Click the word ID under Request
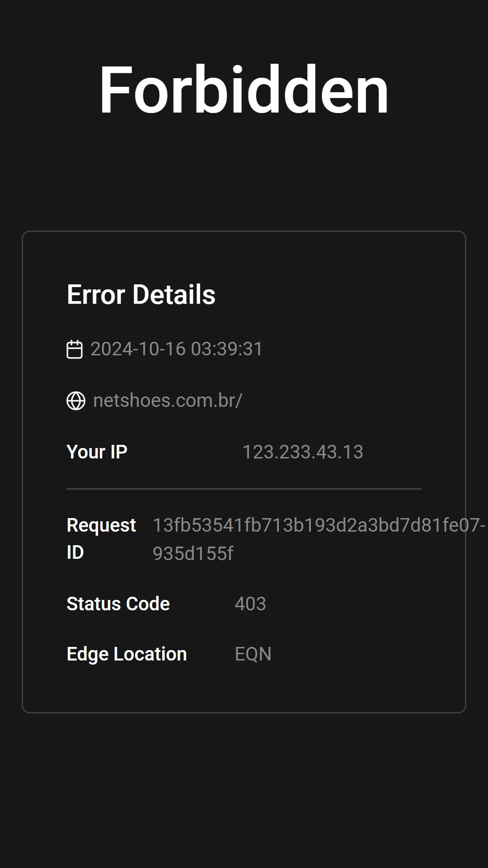The image size is (488, 868). point(75,552)
